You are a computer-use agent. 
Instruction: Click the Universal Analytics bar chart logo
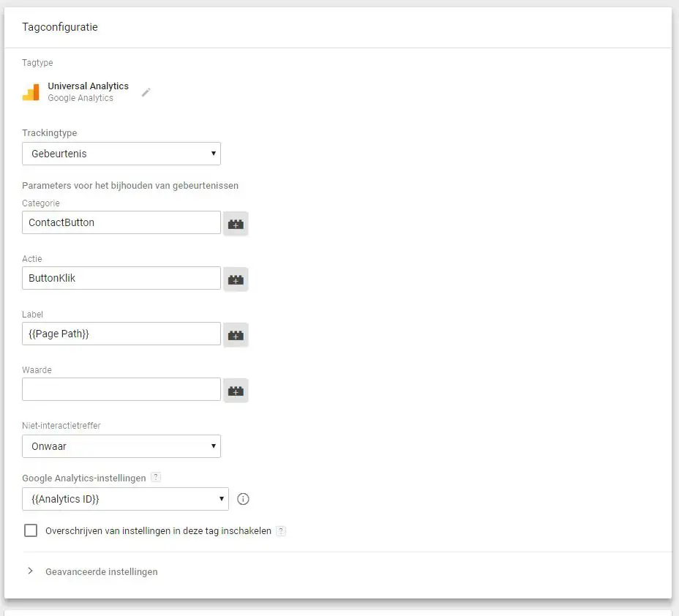[x=31, y=91]
